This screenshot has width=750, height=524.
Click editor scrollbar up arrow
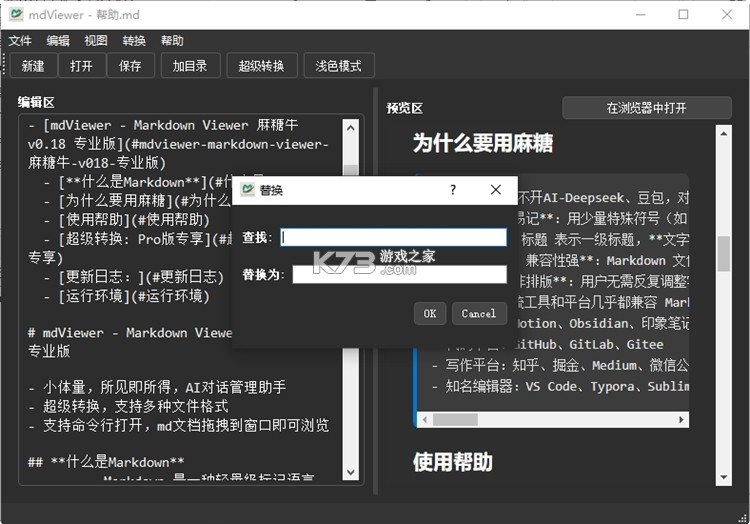click(351, 128)
